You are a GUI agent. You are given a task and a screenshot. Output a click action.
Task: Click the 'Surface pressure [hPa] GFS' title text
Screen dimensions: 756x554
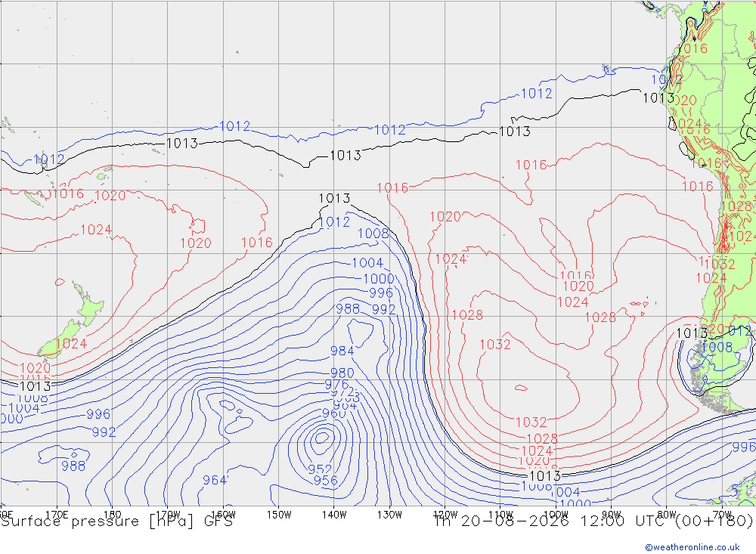point(116,522)
